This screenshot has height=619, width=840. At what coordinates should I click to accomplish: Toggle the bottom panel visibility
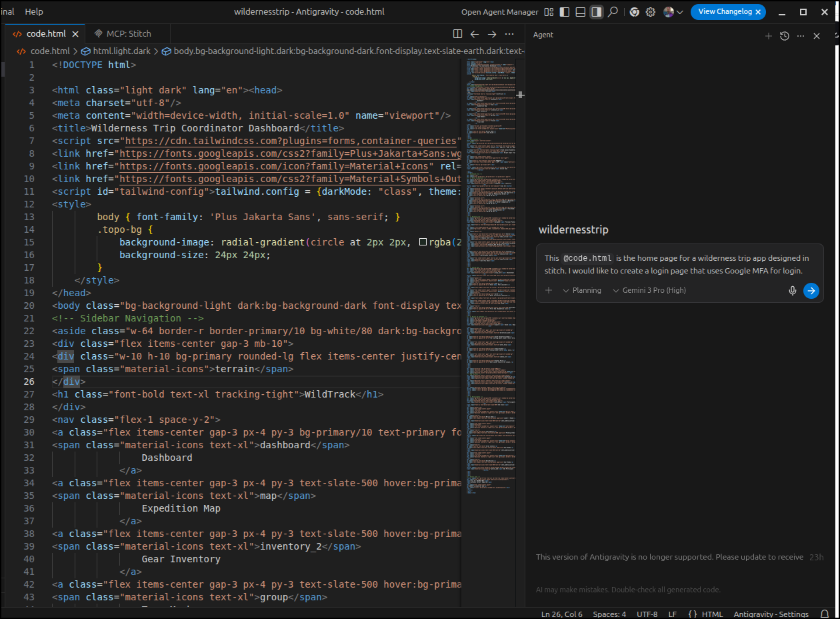point(581,12)
